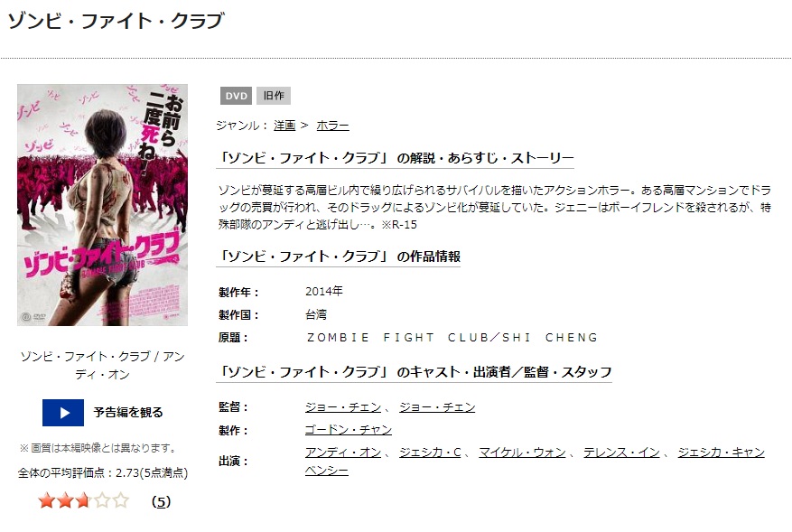Open cast member ジェシカ・C link

point(430,453)
